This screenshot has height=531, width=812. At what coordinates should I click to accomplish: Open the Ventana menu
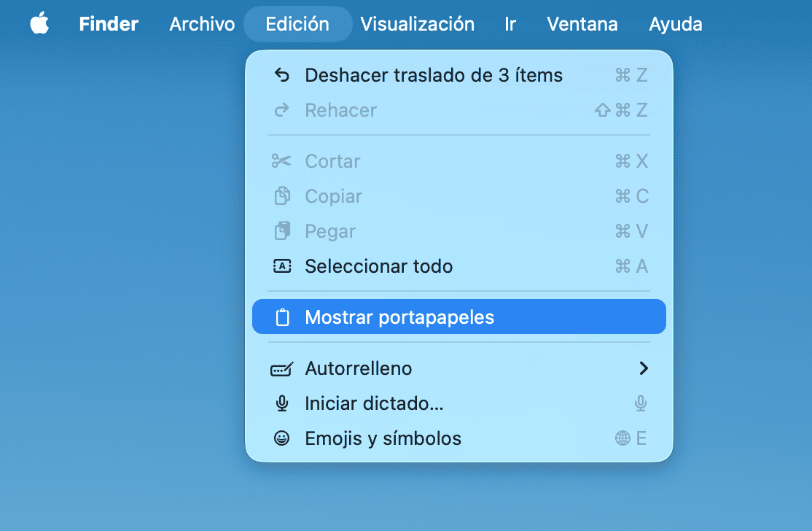pyautogui.click(x=582, y=24)
